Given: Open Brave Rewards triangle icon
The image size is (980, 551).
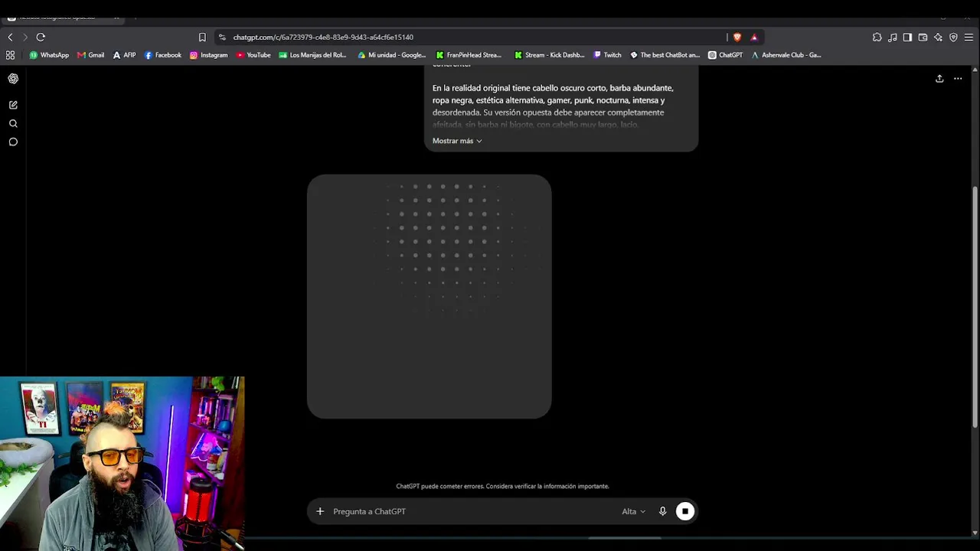Looking at the screenshot, I should [x=754, y=37].
